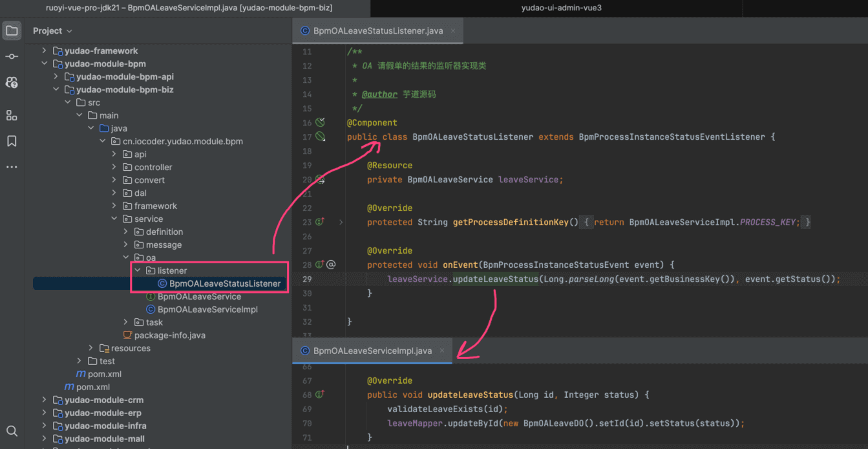Screen dimensions: 868x449
Task: Close the BpmOALeaveStatusListener.java tab
Action: click(x=453, y=31)
